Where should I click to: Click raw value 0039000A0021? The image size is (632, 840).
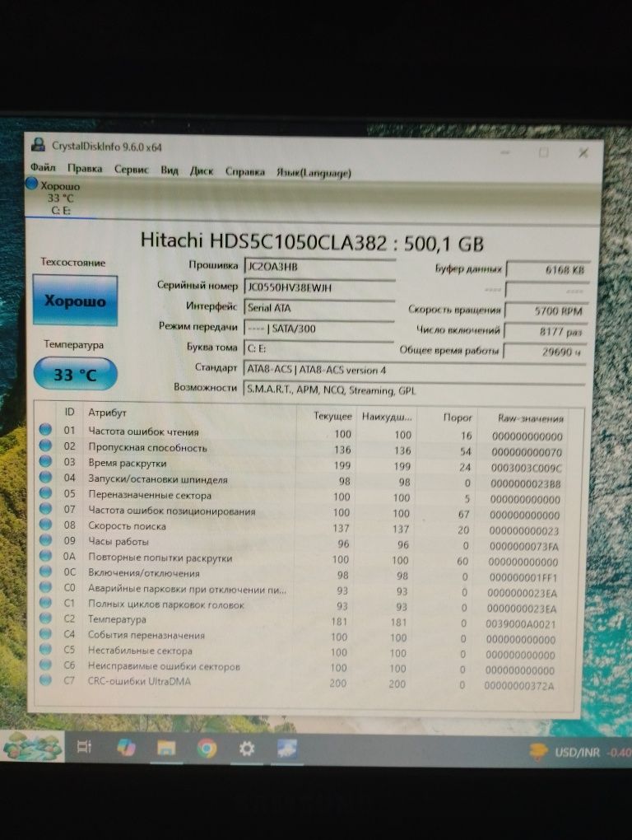[521, 624]
